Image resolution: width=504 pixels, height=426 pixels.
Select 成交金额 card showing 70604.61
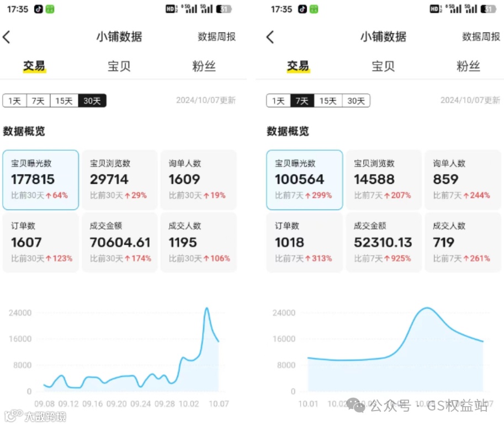coord(120,243)
